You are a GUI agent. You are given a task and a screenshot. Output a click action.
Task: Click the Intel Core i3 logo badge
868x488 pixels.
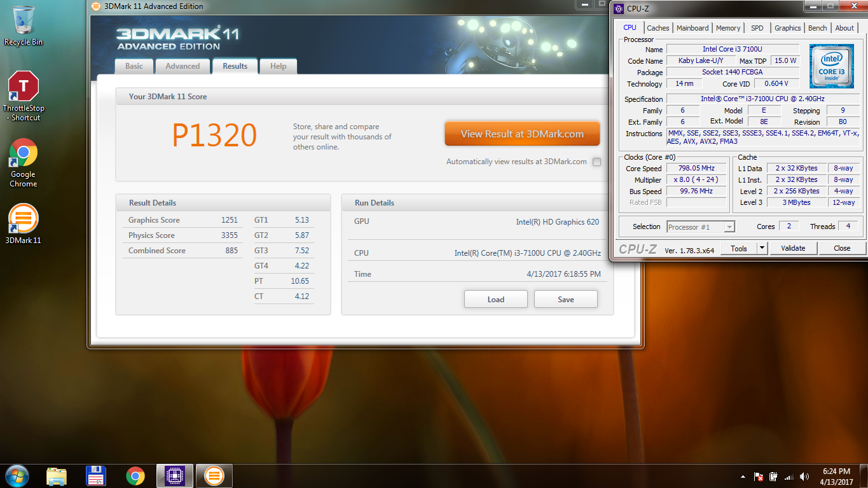pyautogui.click(x=831, y=66)
